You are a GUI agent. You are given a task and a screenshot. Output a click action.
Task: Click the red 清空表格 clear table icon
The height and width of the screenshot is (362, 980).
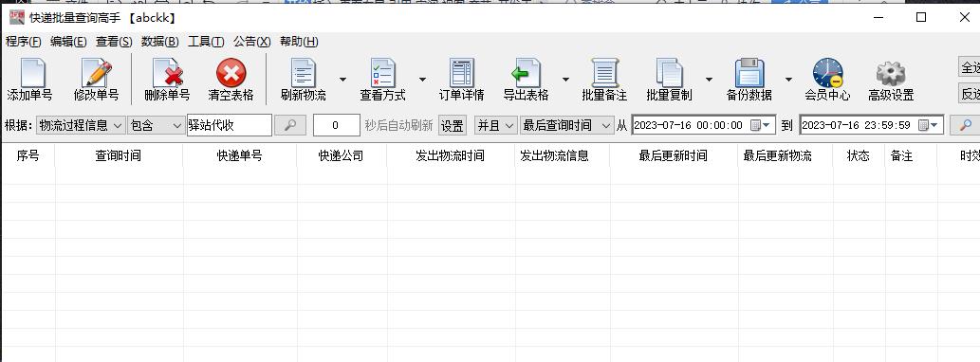click(231, 73)
